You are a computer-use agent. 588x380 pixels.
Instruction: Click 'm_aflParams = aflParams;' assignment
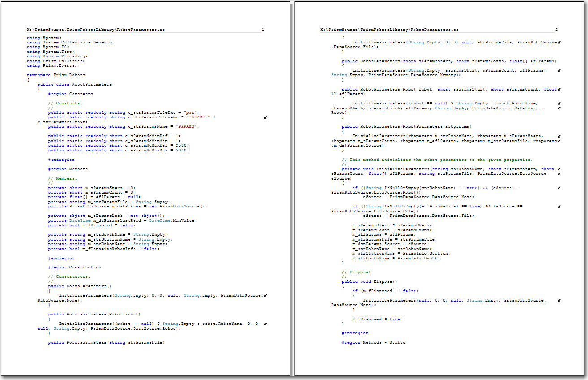(384, 234)
